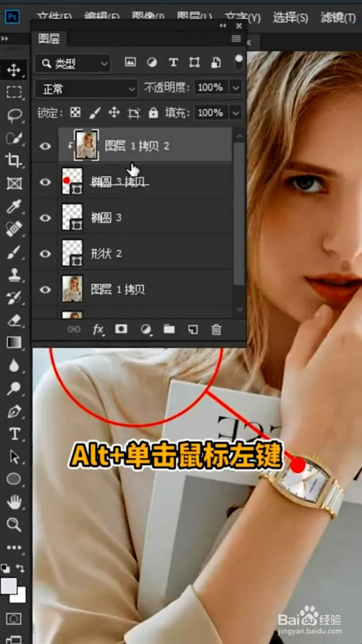This screenshot has height=644, width=362.
Task: Open the 文字(Y) menu
Action: [x=242, y=17]
